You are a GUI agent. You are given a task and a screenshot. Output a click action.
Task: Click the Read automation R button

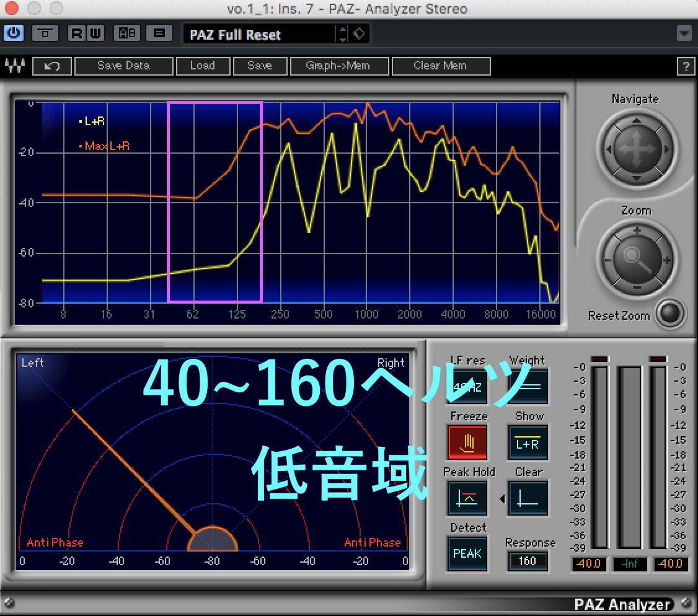tap(77, 33)
